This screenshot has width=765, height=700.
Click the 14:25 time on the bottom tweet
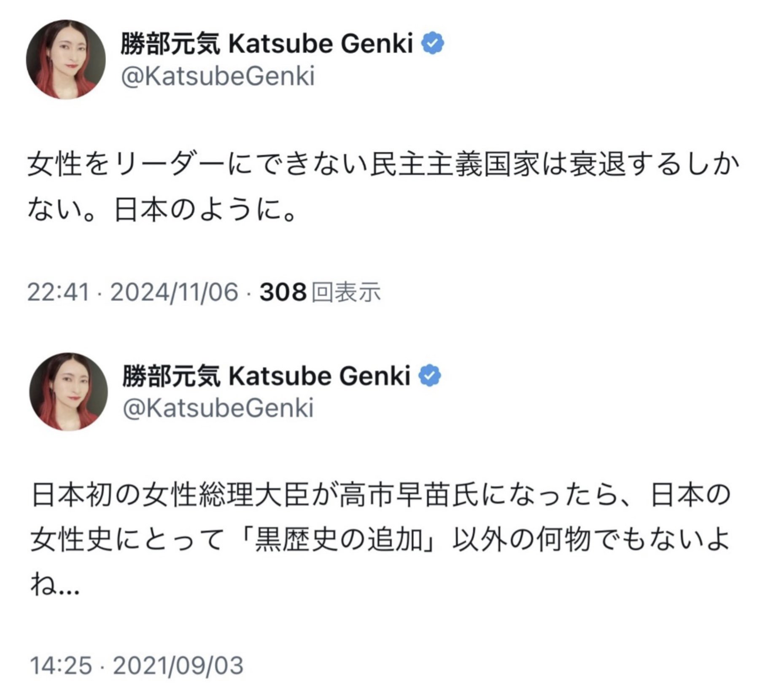point(61,665)
